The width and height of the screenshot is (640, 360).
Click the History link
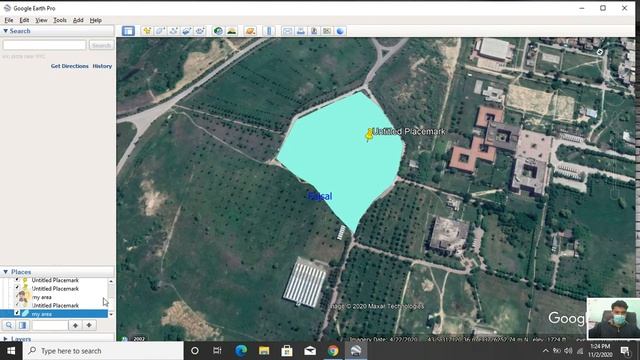tap(102, 66)
